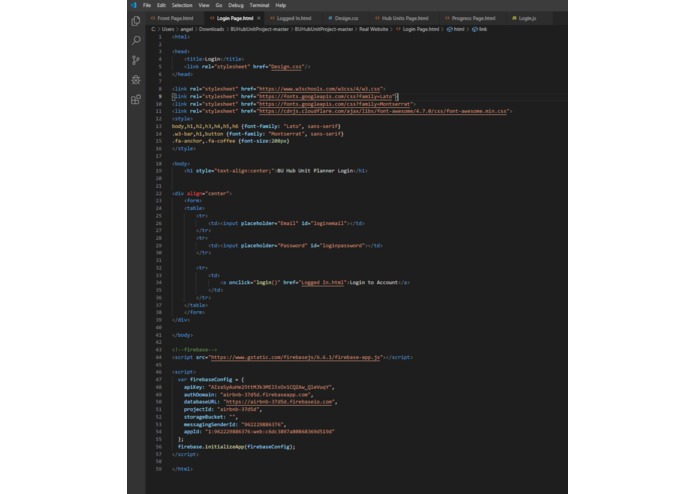Image resolution: width=695 pixels, height=494 pixels.
Task: Click the VS Code logo icon
Action: 133,5
